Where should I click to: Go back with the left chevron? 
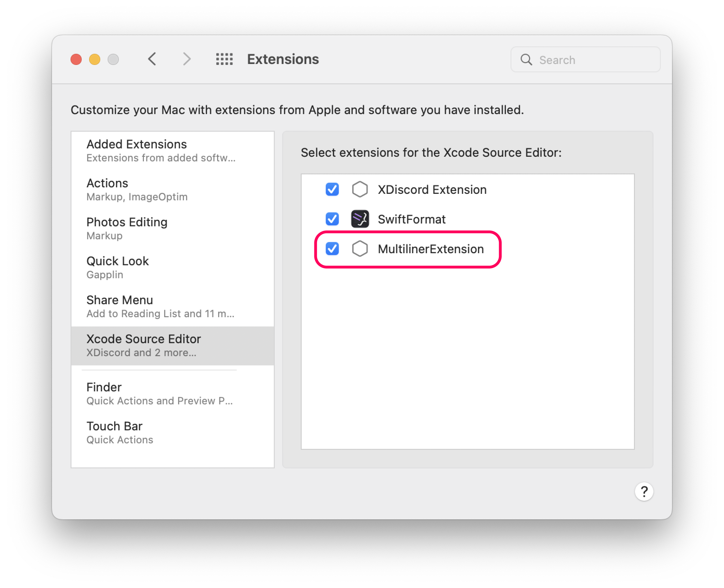(x=152, y=59)
